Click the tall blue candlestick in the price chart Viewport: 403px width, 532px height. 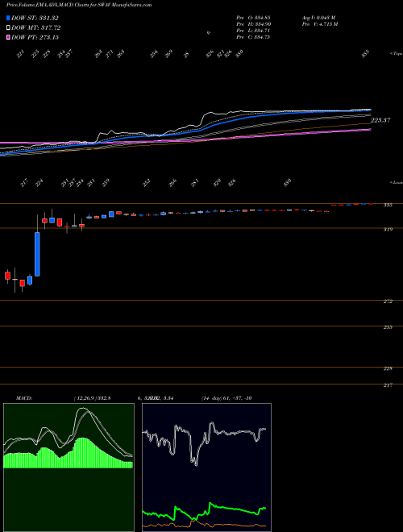[37, 254]
